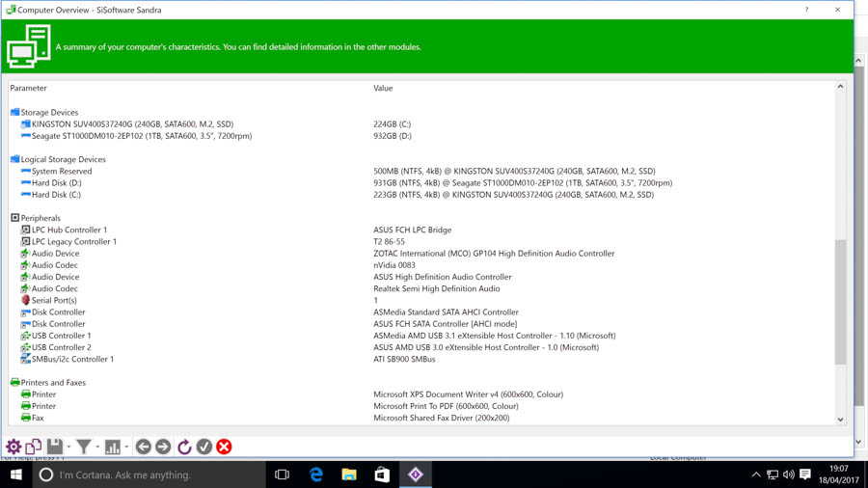Click the Value column header
The image size is (868, 488).
[383, 88]
